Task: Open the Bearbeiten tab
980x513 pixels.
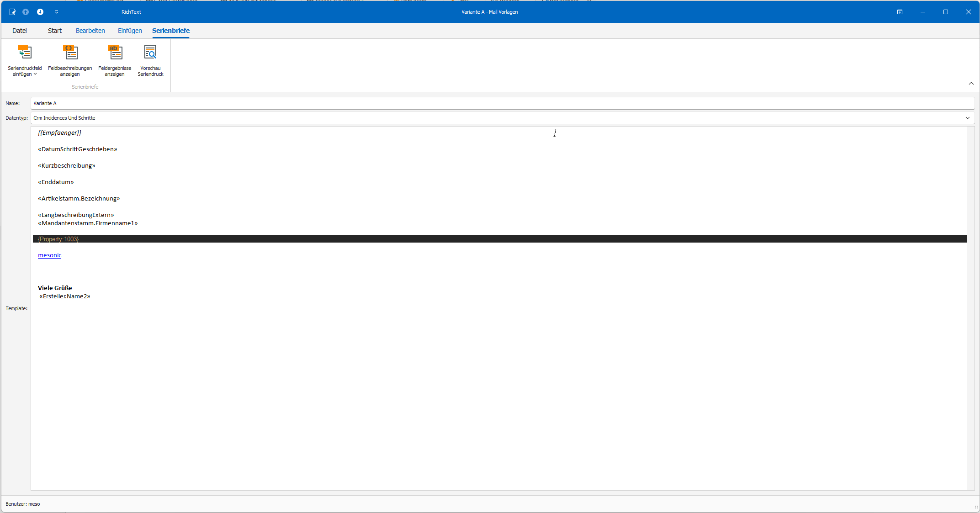Action: [90, 31]
